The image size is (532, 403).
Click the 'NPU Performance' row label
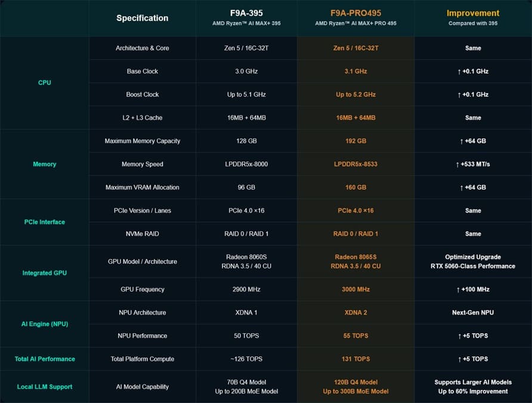tap(142, 336)
